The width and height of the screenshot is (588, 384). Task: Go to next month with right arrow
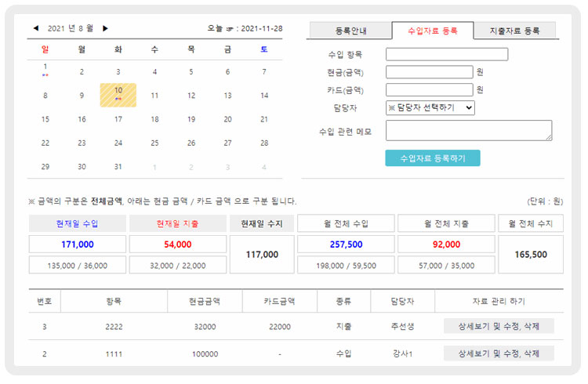click(106, 28)
